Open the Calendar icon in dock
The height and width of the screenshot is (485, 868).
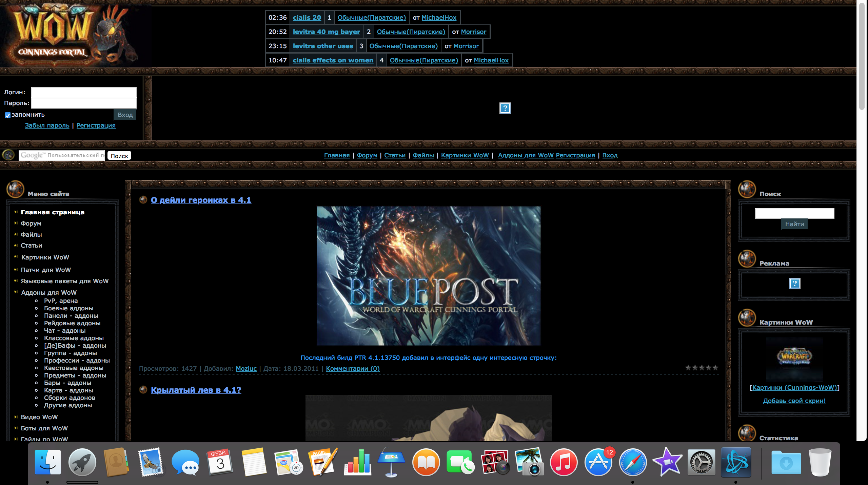220,462
